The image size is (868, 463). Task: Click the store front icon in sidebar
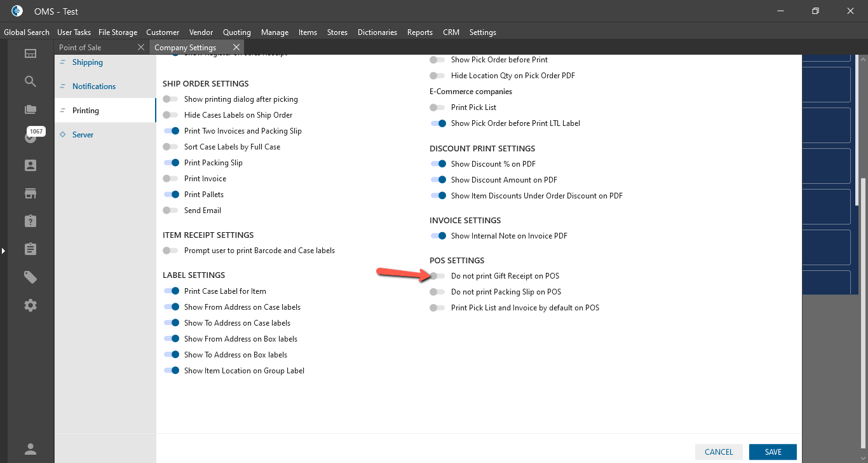point(31,193)
